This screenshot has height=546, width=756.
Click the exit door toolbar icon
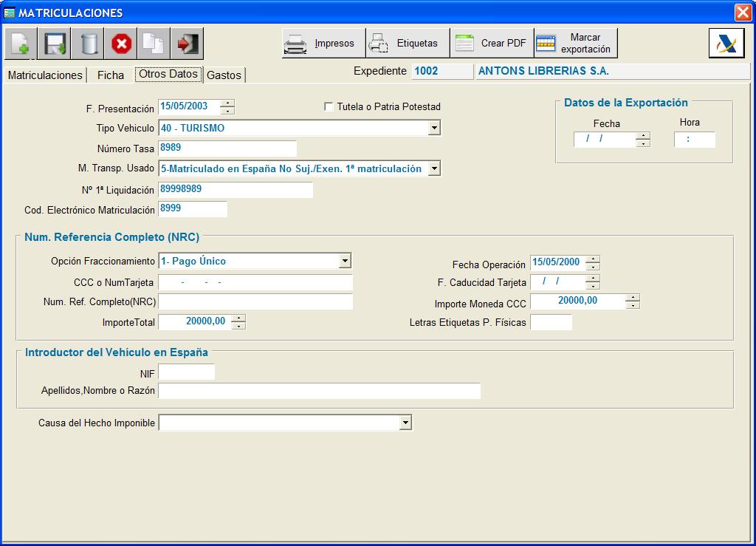(187, 44)
